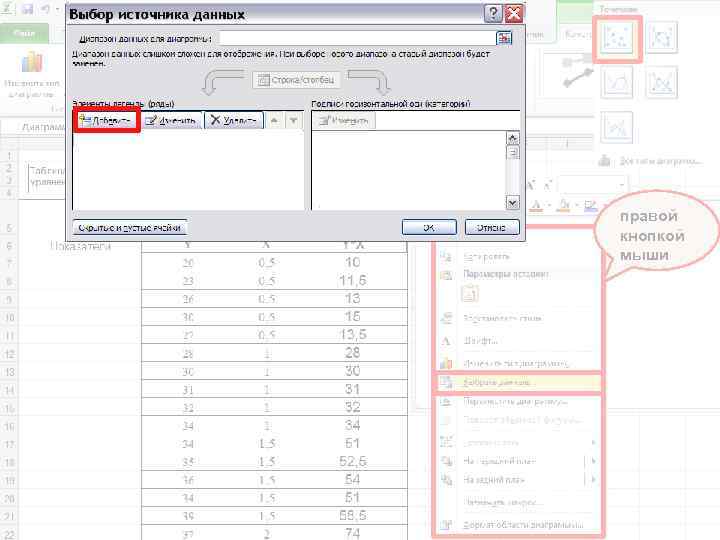Image resolution: width=720 pixels, height=540 pixels.
Task: Click the category list scrollbar thumb
Action: pyautogui.click(x=512, y=152)
